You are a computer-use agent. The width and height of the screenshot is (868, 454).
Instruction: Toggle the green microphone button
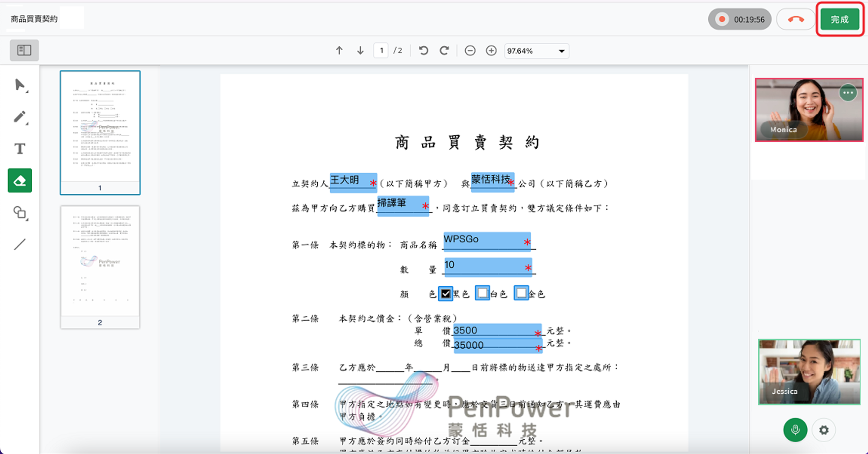click(x=795, y=430)
